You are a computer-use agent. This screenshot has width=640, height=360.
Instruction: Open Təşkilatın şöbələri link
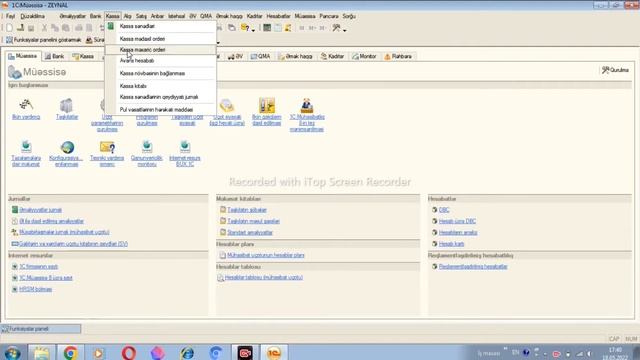click(x=247, y=210)
